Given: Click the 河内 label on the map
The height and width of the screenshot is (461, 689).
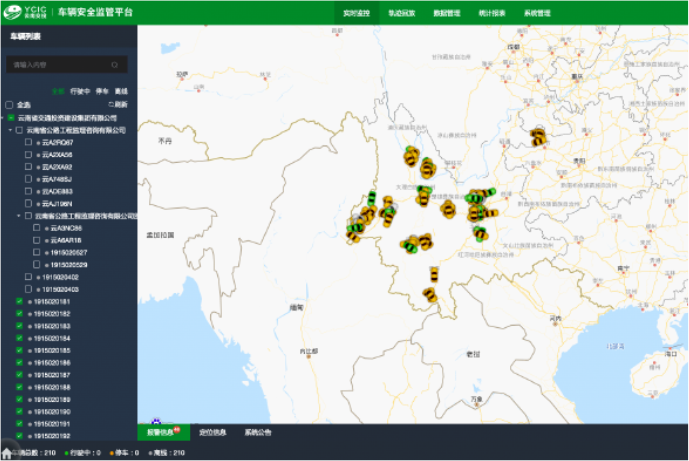Looking at the screenshot, I should click(x=555, y=318).
